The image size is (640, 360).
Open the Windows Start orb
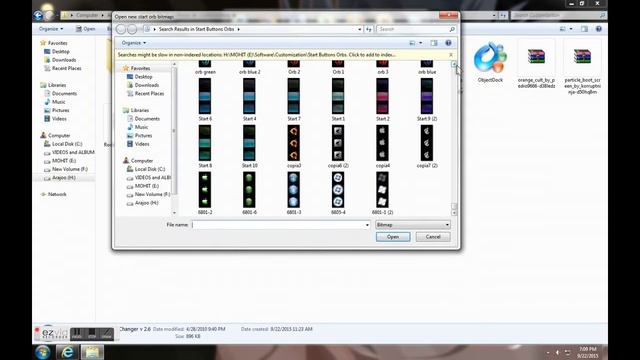coord(43,352)
